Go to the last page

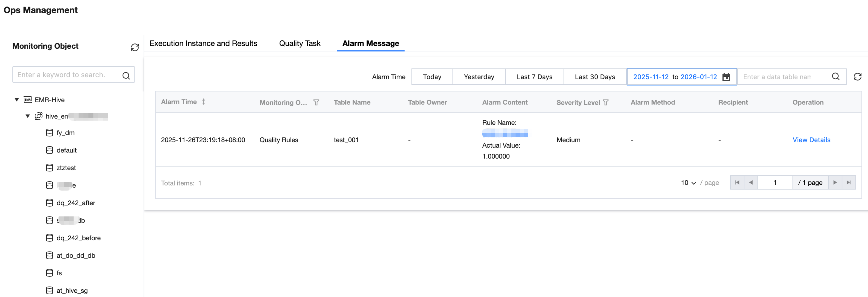click(x=848, y=182)
